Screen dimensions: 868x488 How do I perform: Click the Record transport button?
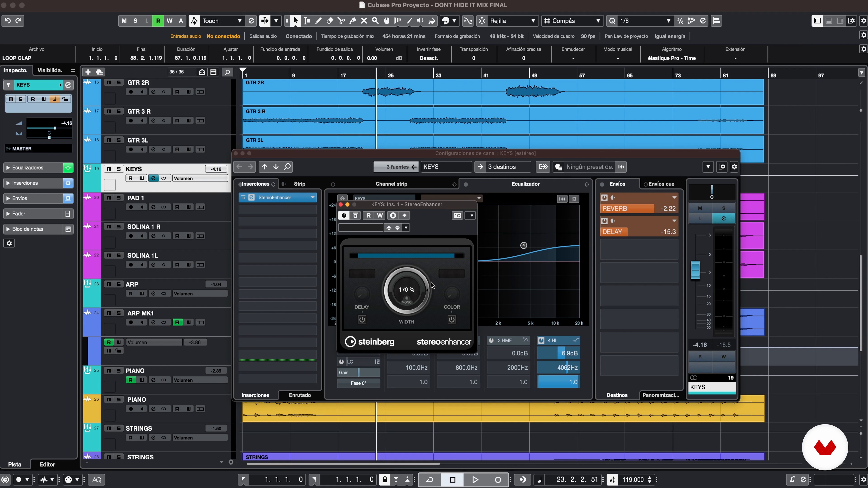(498, 480)
